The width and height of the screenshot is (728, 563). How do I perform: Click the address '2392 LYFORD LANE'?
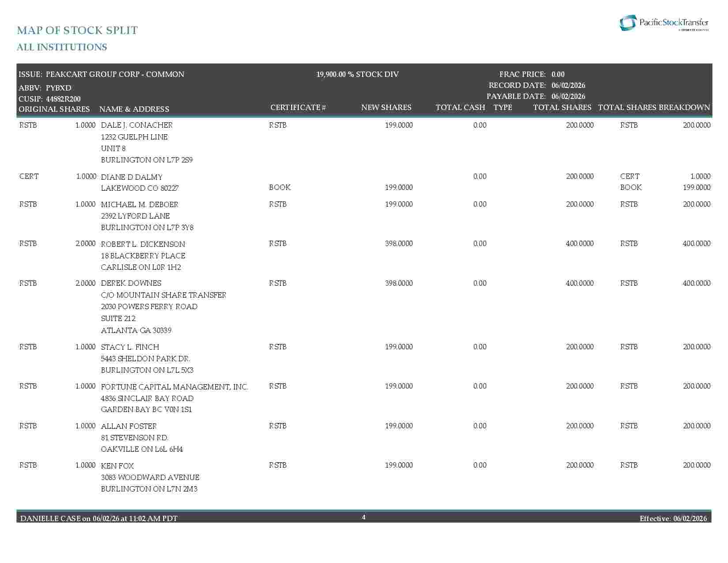pos(135,216)
